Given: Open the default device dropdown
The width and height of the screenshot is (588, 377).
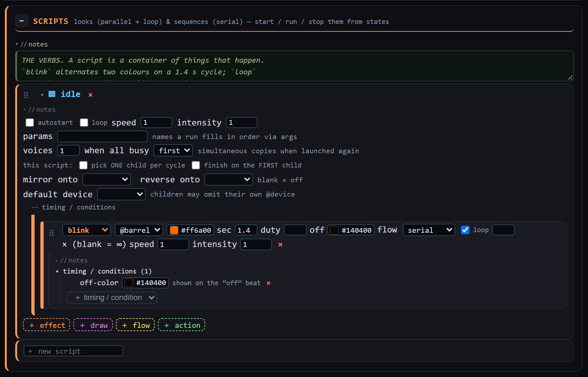Looking at the screenshot, I should click(x=121, y=194).
